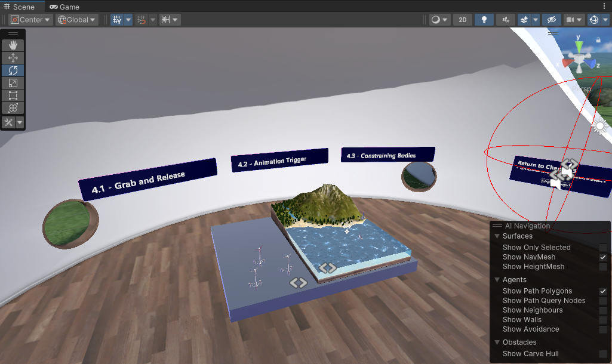Open the scene effects options arrow
Viewport: 612px width, 364px height.
[536, 20]
